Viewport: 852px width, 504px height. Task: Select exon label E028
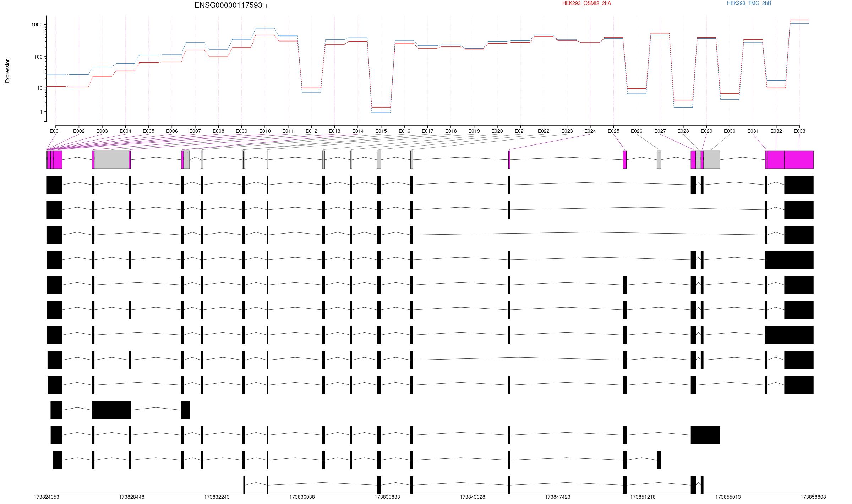click(x=683, y=131)
